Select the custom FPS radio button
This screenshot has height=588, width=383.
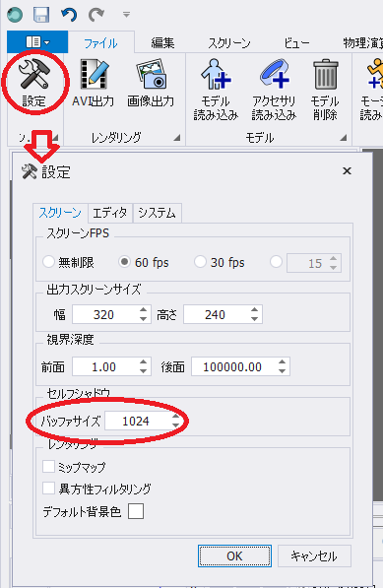pos(276,262)
